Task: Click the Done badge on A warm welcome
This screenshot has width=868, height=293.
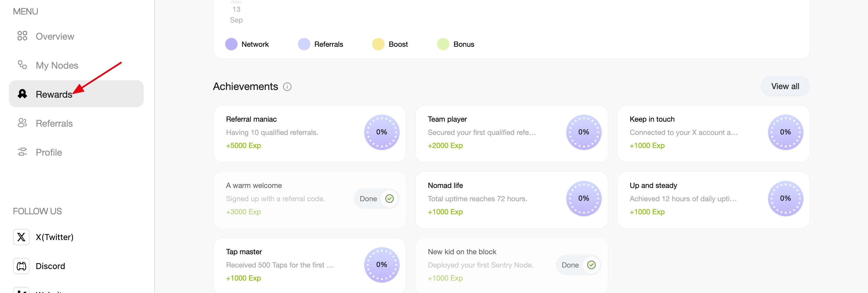Action: pos(376,199)
